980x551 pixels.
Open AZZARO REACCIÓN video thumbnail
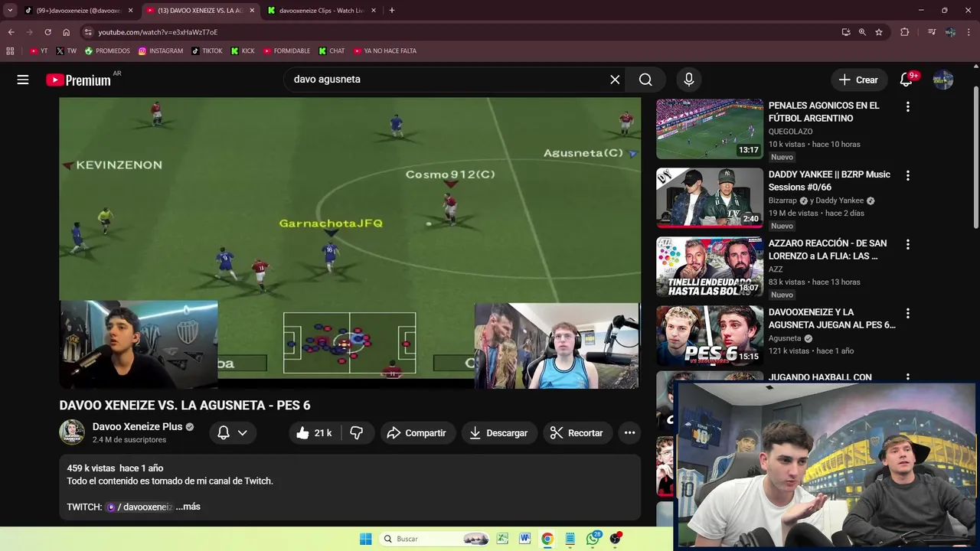coord(710,266)
